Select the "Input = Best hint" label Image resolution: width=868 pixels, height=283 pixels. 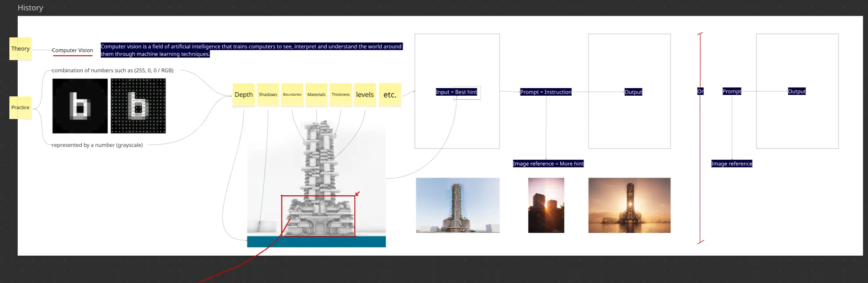coord(456,92)
